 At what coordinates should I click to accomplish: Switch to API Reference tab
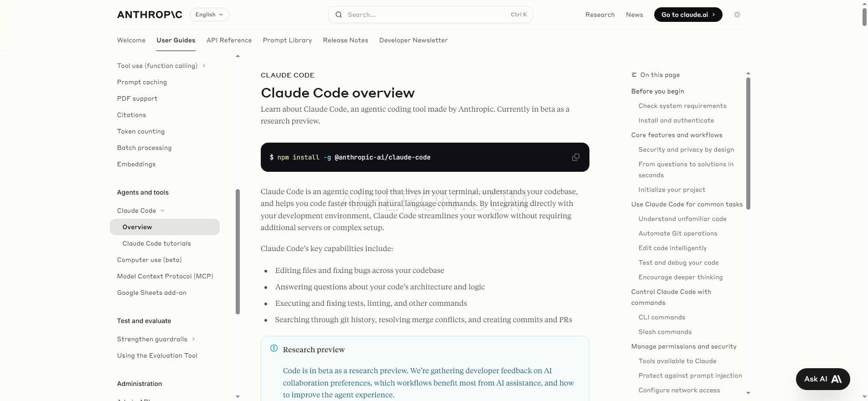click(229, 40)
